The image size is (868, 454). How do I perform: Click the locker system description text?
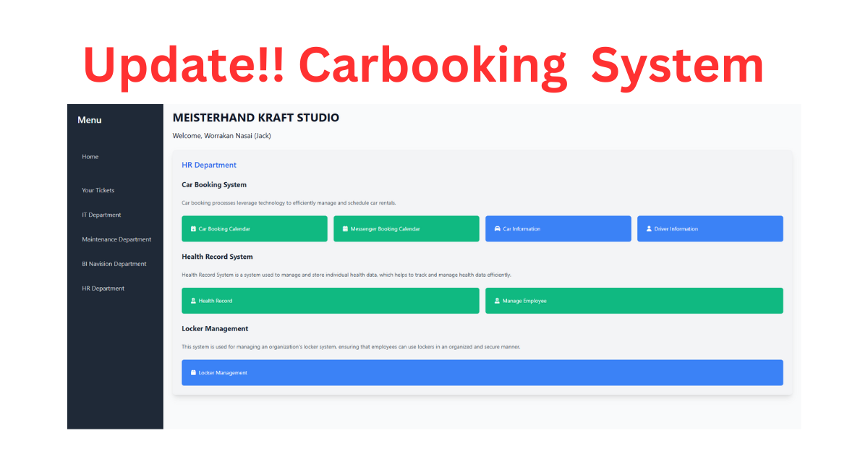click(x=351, y=347)
